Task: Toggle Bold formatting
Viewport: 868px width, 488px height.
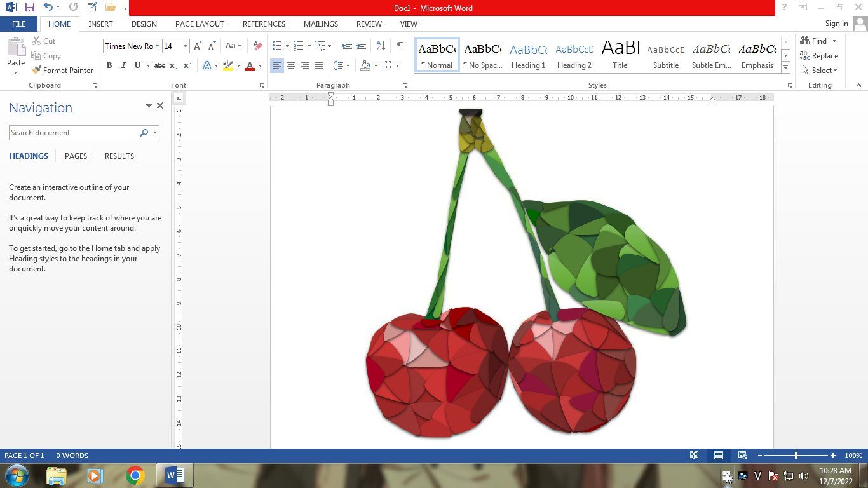Action: (x=109, y=65)
